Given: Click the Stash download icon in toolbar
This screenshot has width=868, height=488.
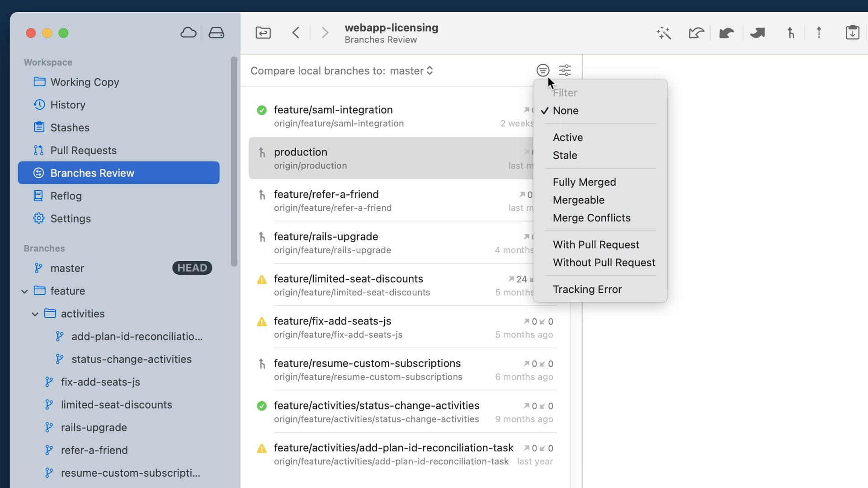Looking at the screenshot, I should [852, 33].
